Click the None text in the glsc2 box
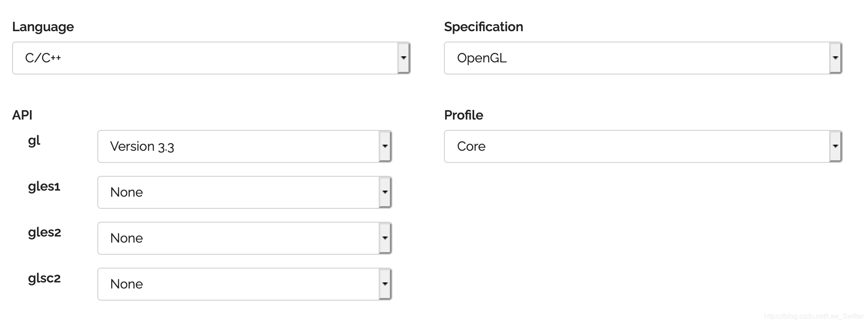Viewport: 868px width, 324px height. coord(126,284)
